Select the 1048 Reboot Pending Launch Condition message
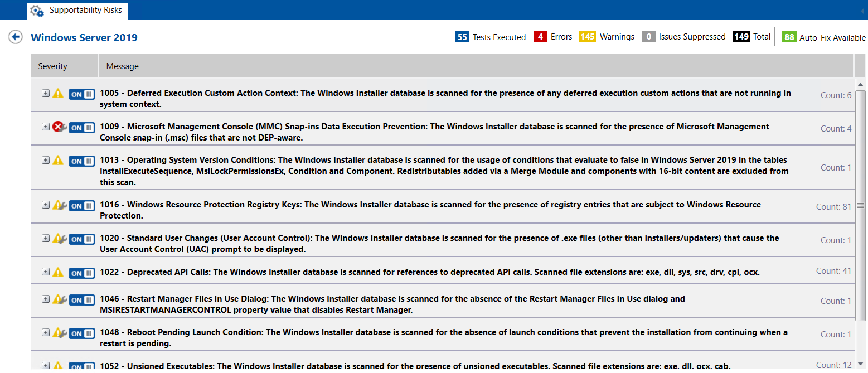Image resolution: width=868 pixels, height=373 pixels. coord(444,338)
